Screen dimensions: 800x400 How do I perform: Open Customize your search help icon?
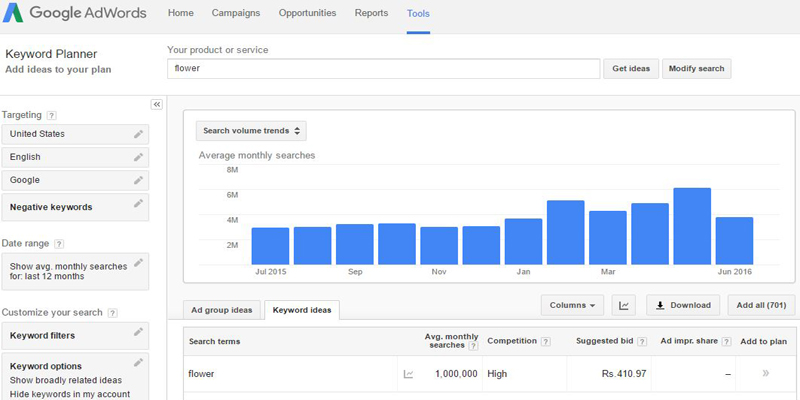point(113,313)
